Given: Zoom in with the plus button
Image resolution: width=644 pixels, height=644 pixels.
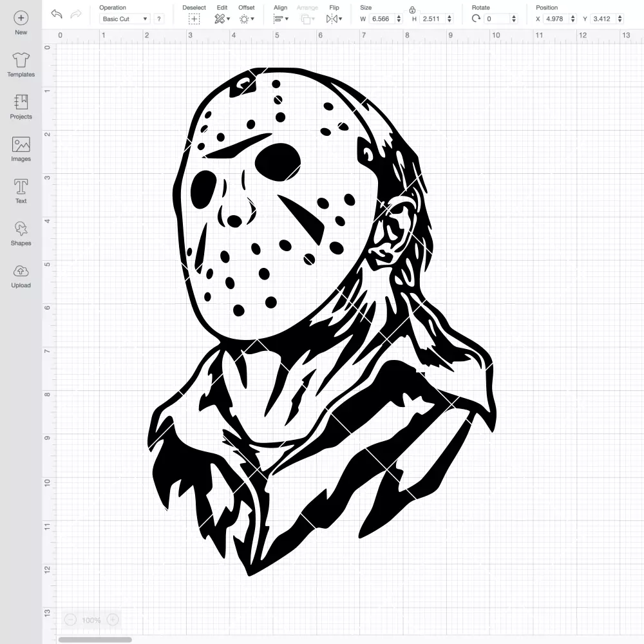Looking at the screenshot, I should [x=113, y=620].
